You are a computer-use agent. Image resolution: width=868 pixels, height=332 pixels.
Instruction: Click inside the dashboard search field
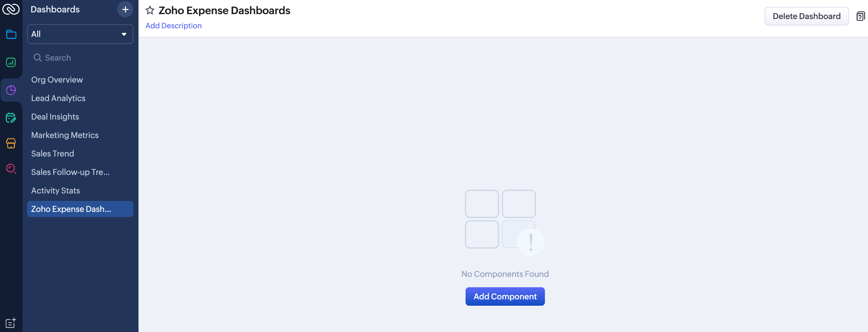tap(68, 58)
